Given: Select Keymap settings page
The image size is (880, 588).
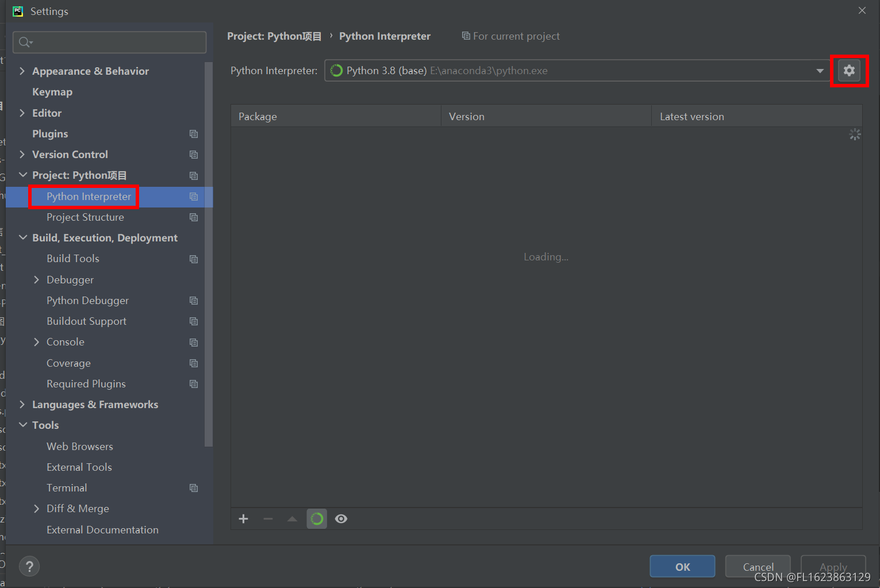Looking at the screenshot, I should [x=52, y=92].
